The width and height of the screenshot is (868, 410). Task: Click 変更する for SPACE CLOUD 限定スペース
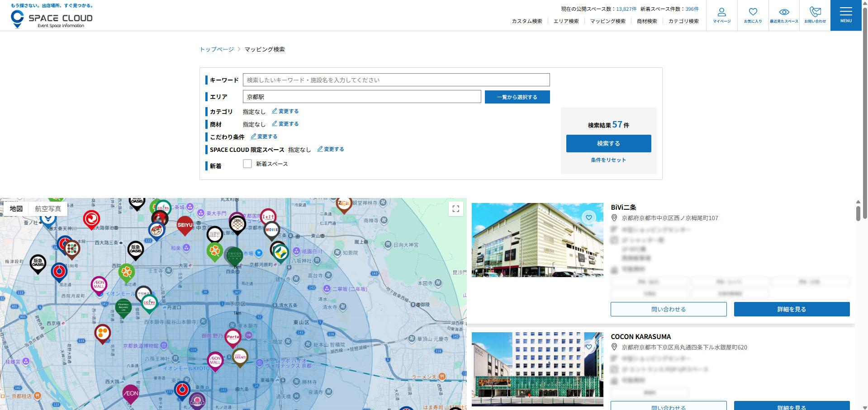click(x=331, y=149)
